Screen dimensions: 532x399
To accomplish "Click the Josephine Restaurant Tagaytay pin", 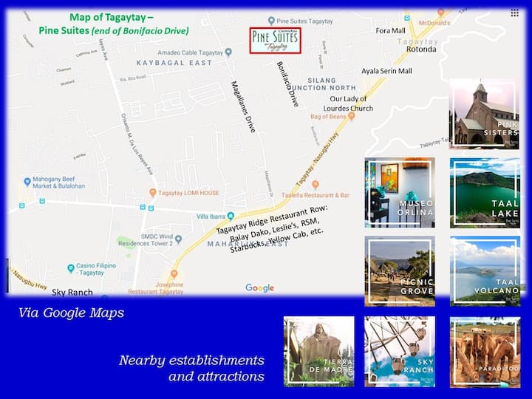I will [x=174, y=273].
